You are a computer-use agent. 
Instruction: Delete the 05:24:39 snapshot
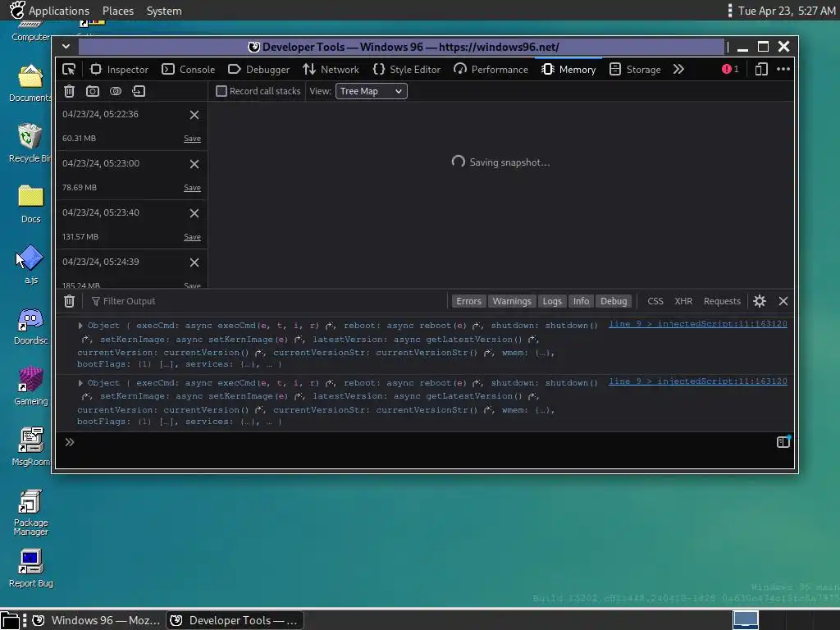pyautogui.click(x=194, y=262)
